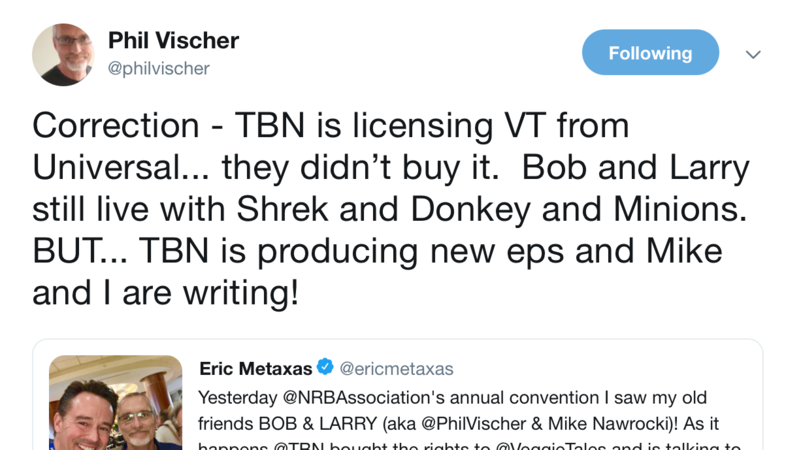Toggle the blue Following button
Screen dimensions: 800x450
[x=650, y=53]
